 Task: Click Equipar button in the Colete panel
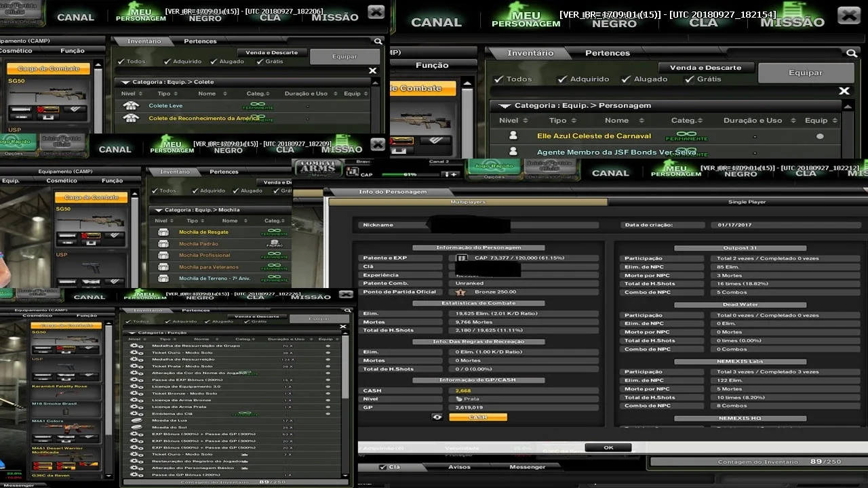pyautogui.click(x=344, y=56)
